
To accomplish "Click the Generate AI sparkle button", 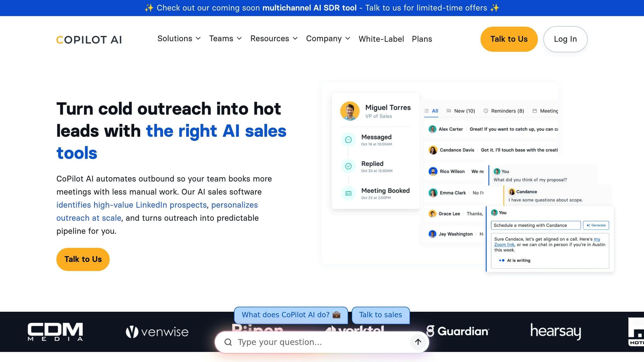I will pyautogui.click(x=596, y=225).
